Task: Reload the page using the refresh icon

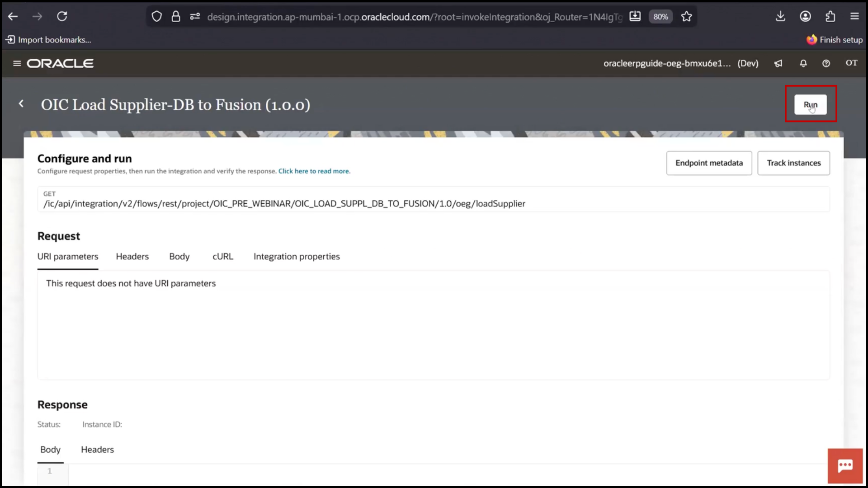Action: (62, 16)
